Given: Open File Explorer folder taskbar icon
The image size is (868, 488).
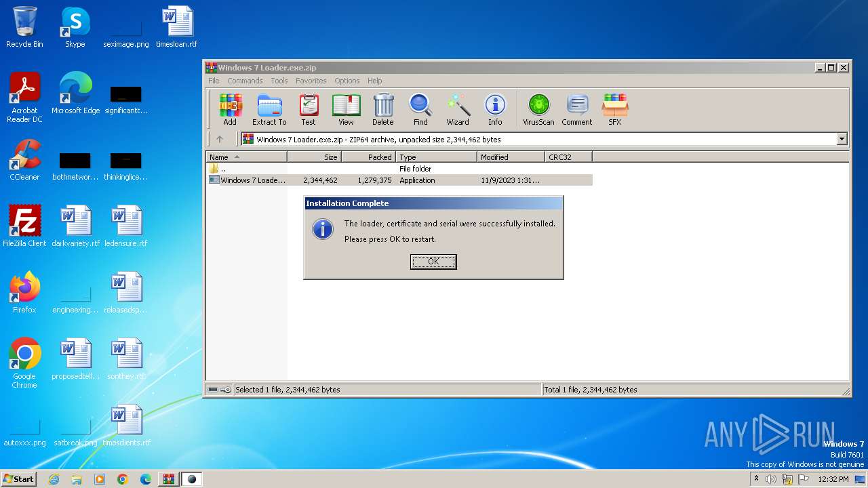Looking at the screenshot, I should click(x=77, y=479).
